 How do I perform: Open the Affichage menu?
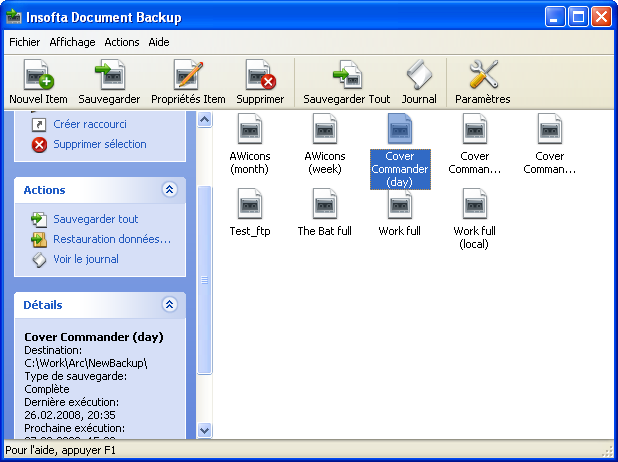pyautogui.click(x=73, y=42)
